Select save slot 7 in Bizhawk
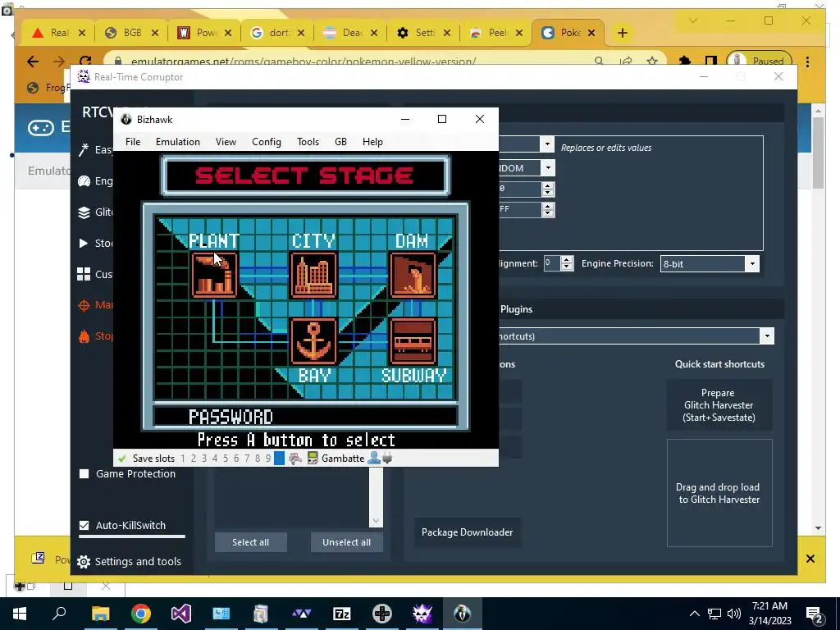 [247, 459]
